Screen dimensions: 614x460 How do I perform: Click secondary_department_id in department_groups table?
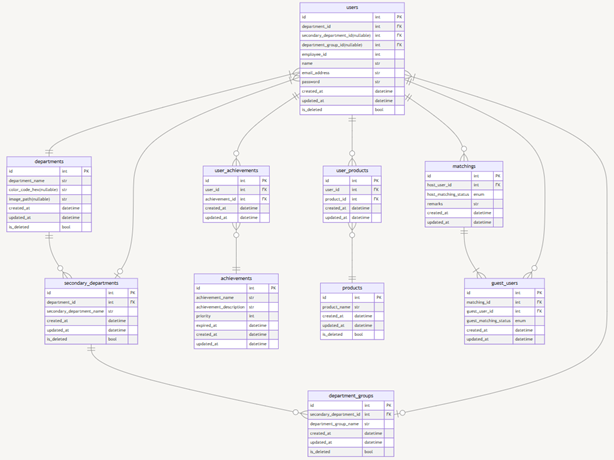point(351,414)
